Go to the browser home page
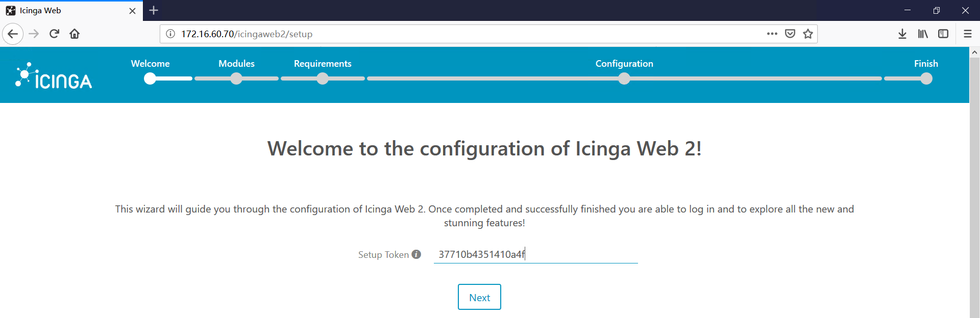The height and width of the screenshot is (318, 980). pyautogui.click(x=75, y=34)
